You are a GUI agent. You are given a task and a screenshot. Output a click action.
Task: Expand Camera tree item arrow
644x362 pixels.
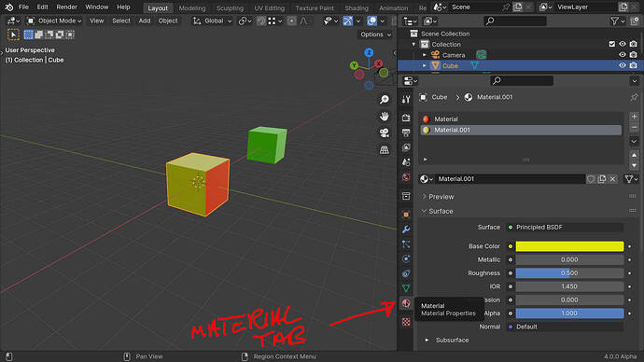coord(425,55)
